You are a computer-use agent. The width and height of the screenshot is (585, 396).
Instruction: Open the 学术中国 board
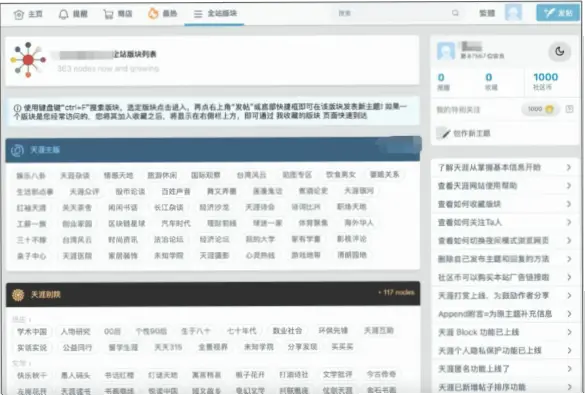(x=32, y=331)
